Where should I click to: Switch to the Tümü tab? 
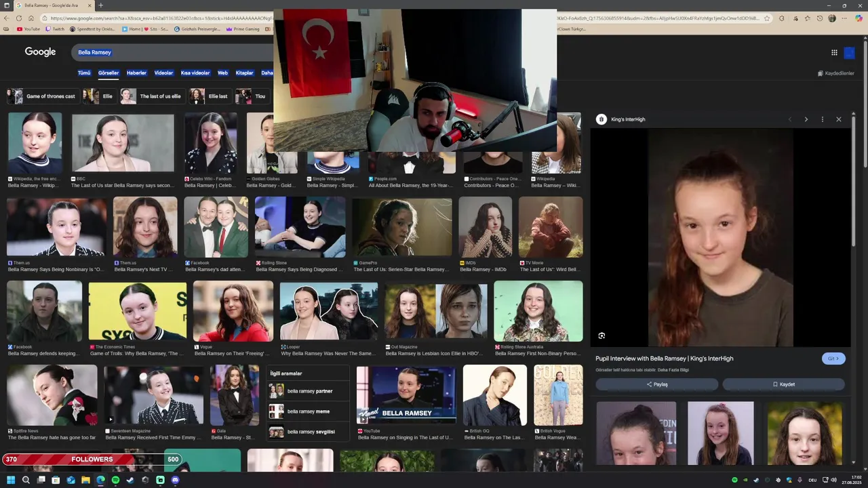(84, 73)
